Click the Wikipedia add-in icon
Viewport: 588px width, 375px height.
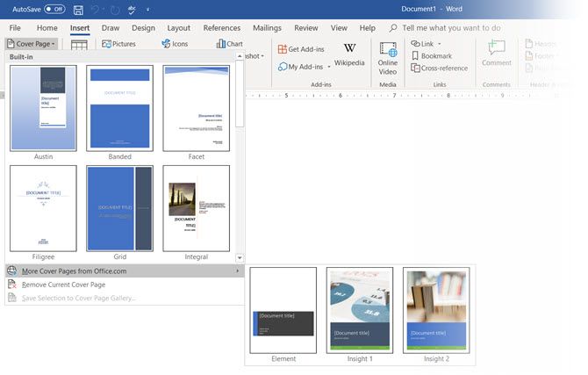[349, 48]
